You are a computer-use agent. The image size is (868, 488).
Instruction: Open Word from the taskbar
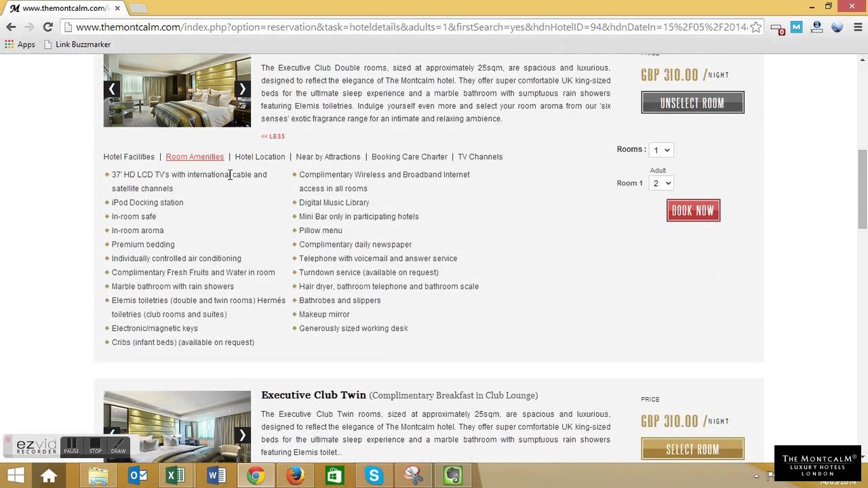(216, 476)
